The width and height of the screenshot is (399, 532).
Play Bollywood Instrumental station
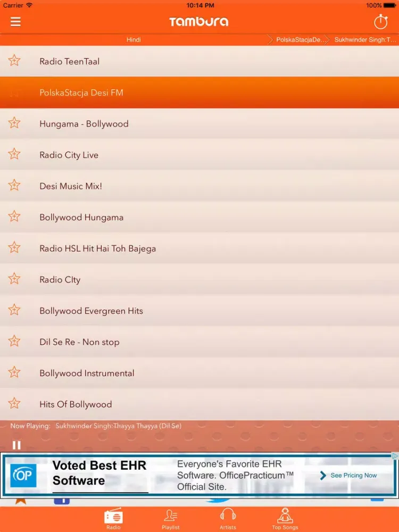[x=199, y=373]
